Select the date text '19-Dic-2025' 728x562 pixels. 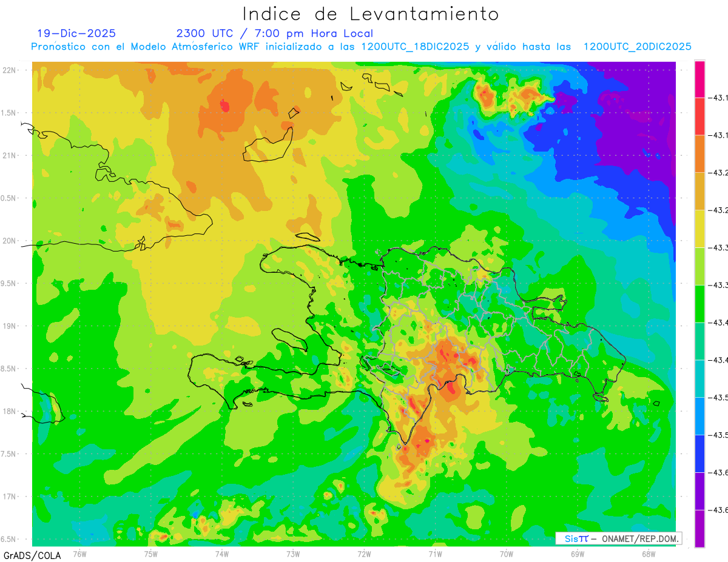pos(76,33)
